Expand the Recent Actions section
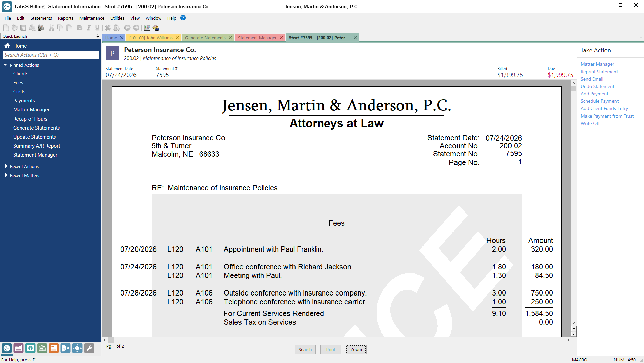 pyautogui.click(x=6, y=166)
